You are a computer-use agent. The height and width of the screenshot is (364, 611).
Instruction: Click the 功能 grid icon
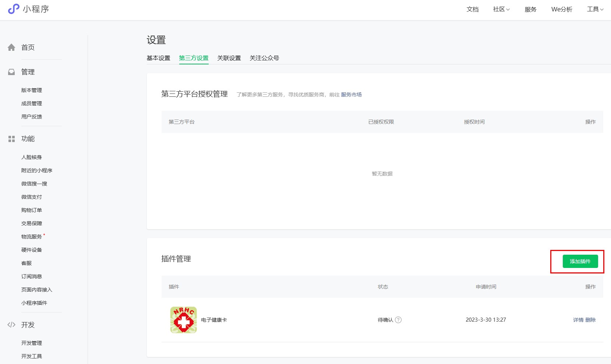[11, 139]
